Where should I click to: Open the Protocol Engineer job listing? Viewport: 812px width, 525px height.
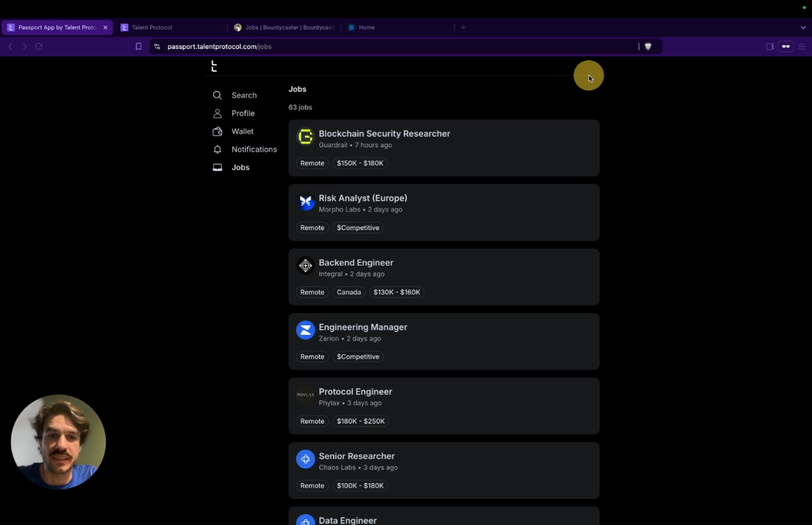coord(444,405)
